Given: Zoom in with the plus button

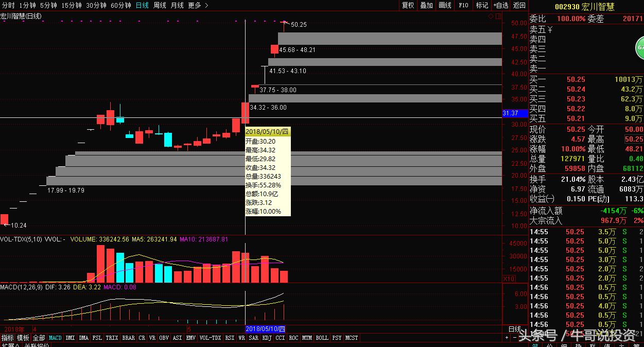Looking at the screenshot, I should 507,338.
